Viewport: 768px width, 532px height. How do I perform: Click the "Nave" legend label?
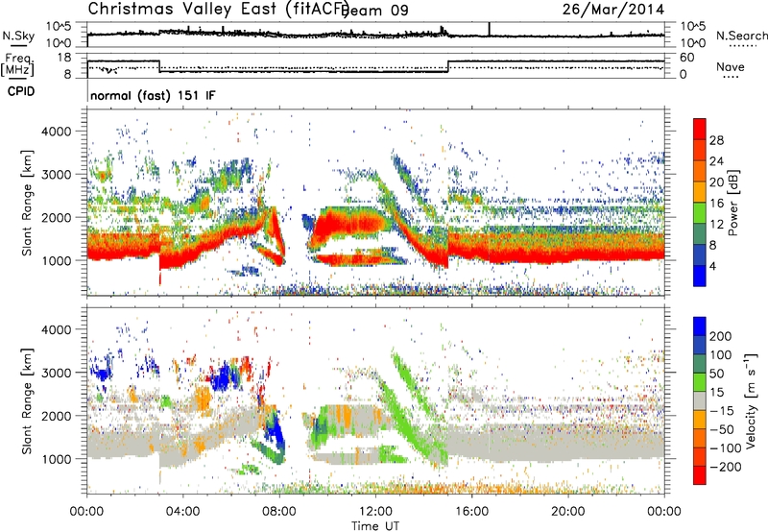pos(731,66)
